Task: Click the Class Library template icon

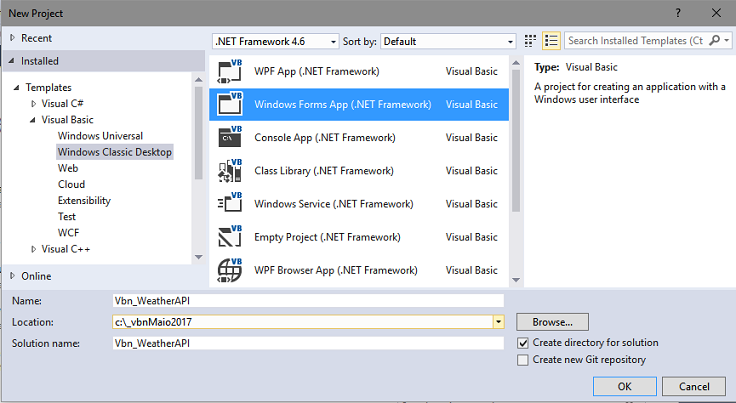Action: point(230,171)
